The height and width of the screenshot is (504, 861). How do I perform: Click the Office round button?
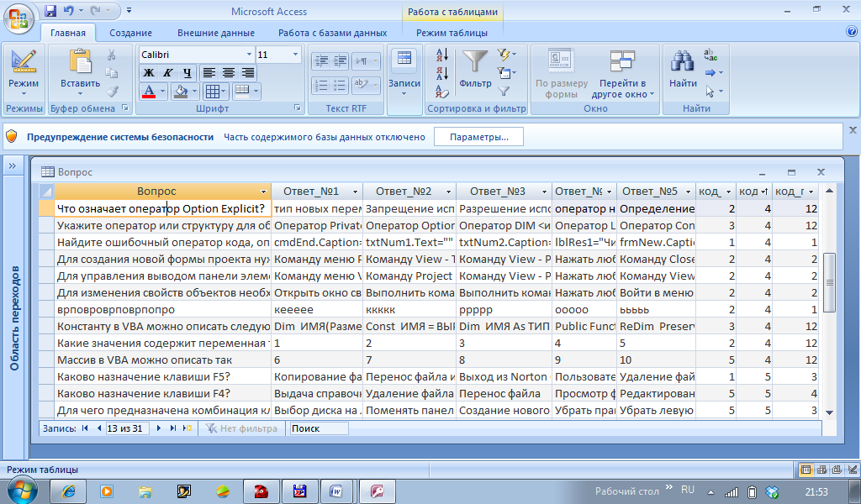18,18
